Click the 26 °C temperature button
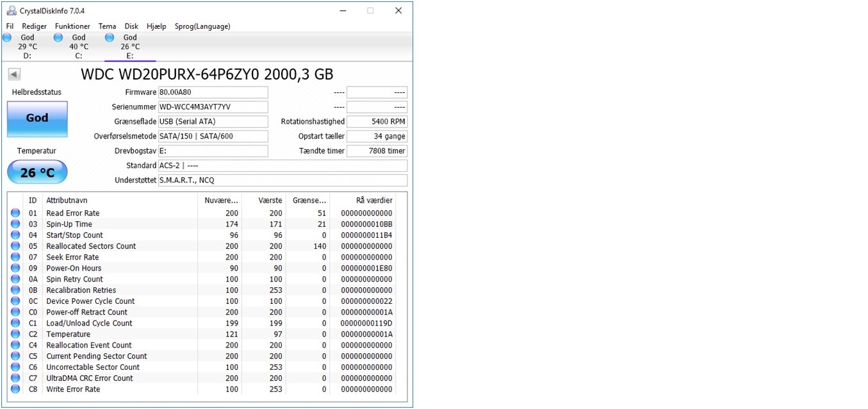 [37, 172]
